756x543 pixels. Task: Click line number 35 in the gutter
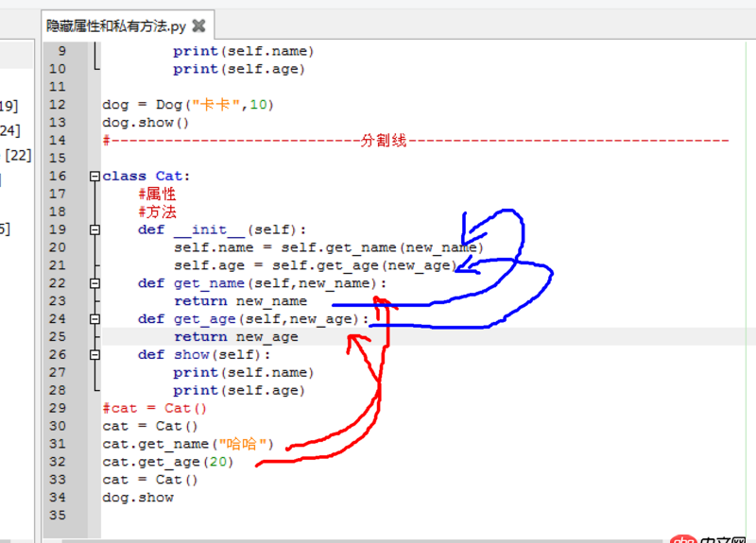(x=58, y=515)
